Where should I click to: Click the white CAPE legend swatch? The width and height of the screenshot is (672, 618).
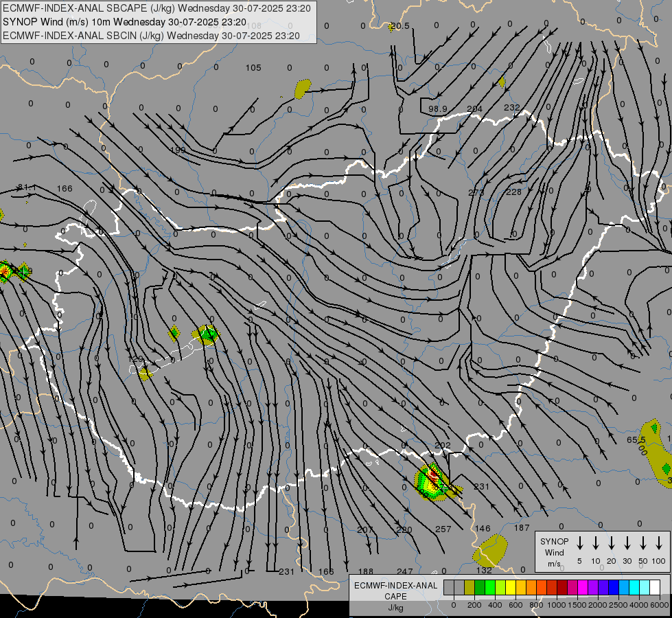coord(656,587)
